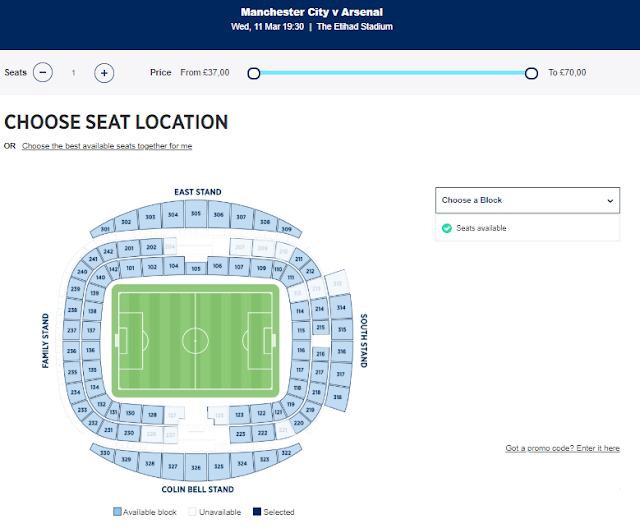
Task: Click best available seats together link
Action: (x=107, y=146)
